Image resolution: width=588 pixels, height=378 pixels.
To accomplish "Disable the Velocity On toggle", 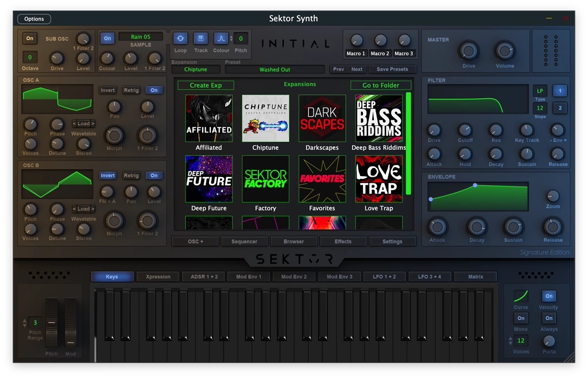I will 549,296.
